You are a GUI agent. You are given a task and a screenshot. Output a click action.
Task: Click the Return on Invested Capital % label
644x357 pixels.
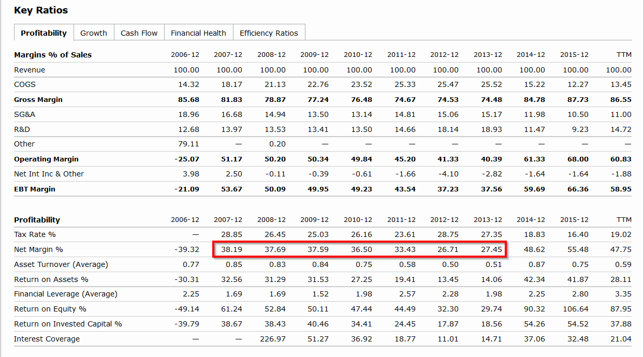pyautogui.click(x=68, y=324)
